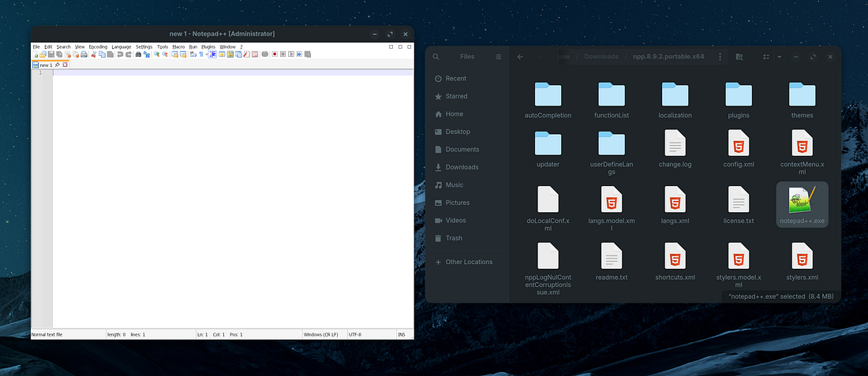Go back with the Files arrow button
868x376 pixels.
click(520, 57)
